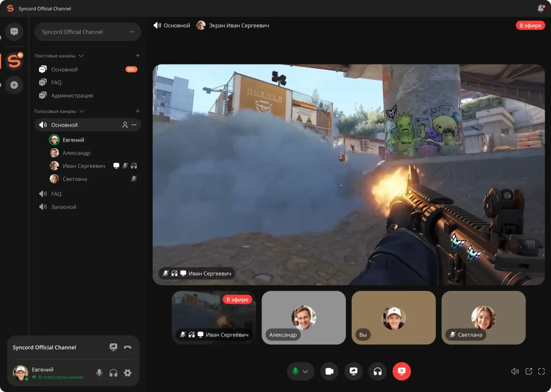Viewport: 551px width, 392px height.
Task: Mute microphone in Евгений's user panel
Action: pyautogui.click(x=99, y=373)
